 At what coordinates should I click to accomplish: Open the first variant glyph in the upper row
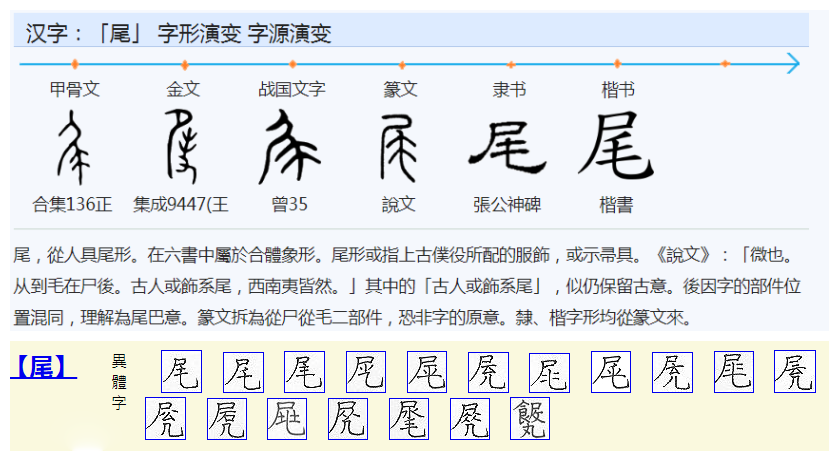click(181, 372)
